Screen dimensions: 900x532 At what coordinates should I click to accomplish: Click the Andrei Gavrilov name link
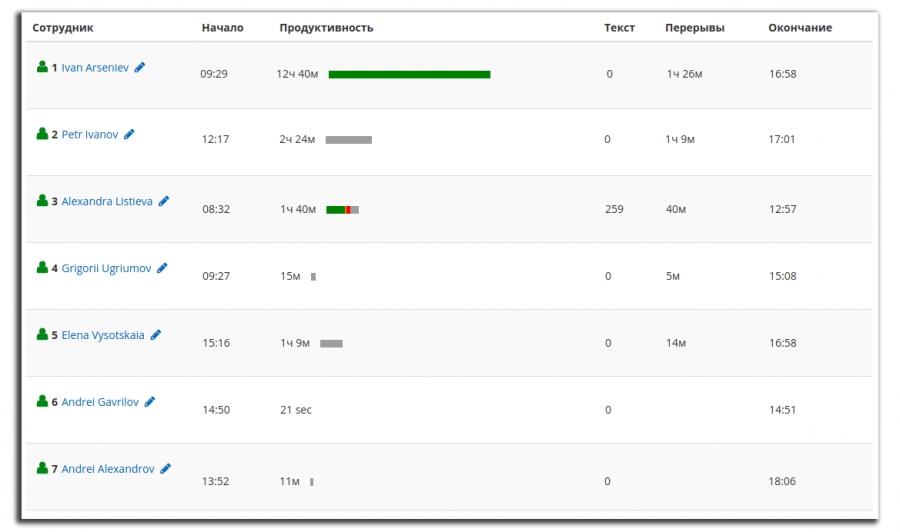(100, 402)
